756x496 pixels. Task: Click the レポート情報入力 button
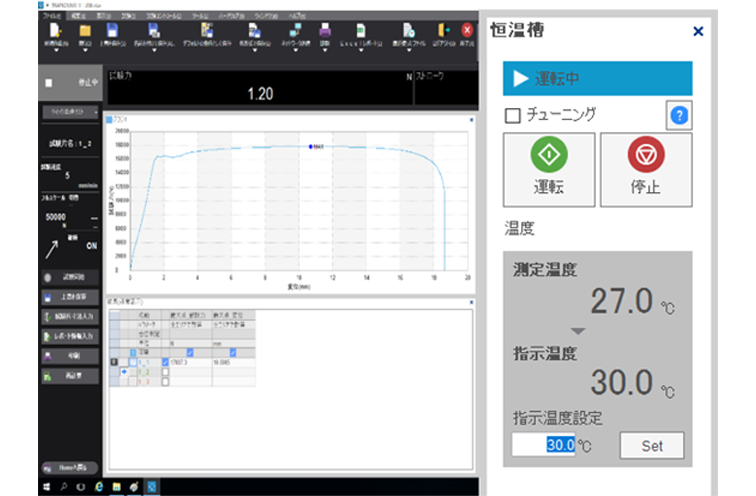point(70,336)
